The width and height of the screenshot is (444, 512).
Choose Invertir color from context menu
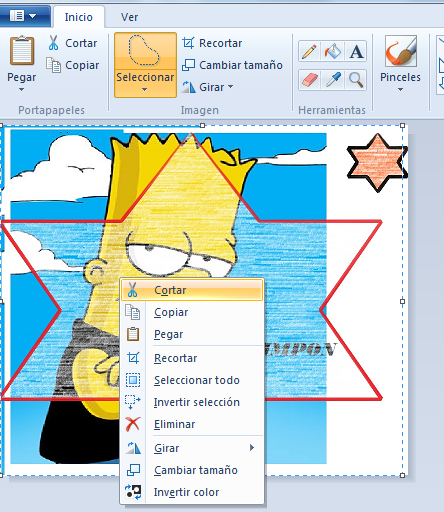click(192, 492)
